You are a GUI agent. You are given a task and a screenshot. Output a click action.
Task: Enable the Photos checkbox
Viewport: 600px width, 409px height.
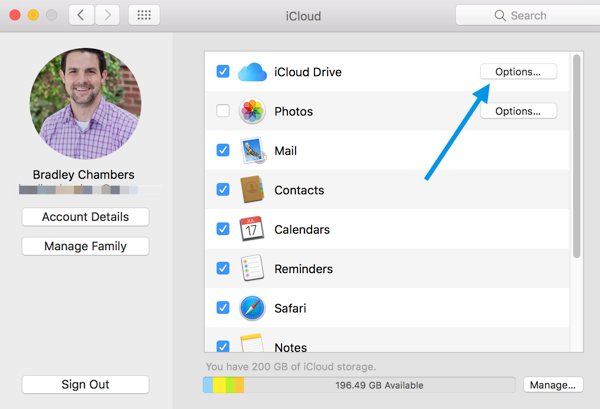[x=223, y=111]
